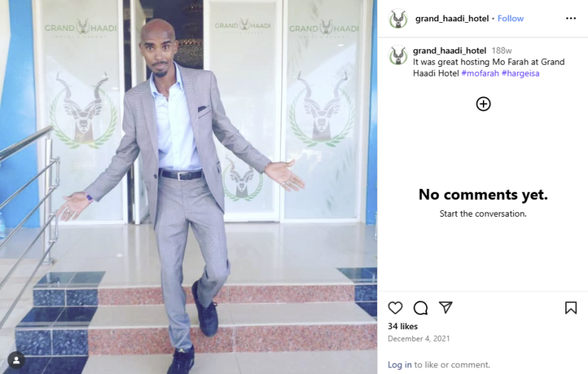Open the December 4, 2021 post date
Viewport: 588px width, 374px height.
click(418, 339)
